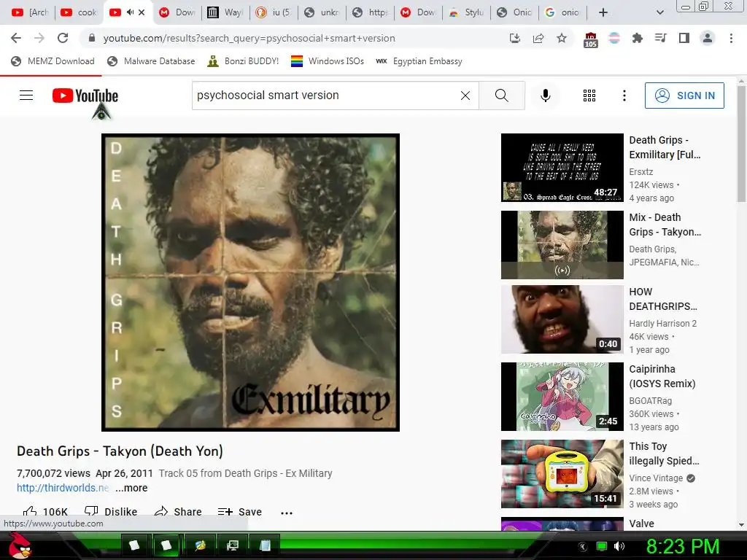Viewport: 747px width, 560px height.
Task: Open the Vince Vintage channel name
Action: coord(656,478)
